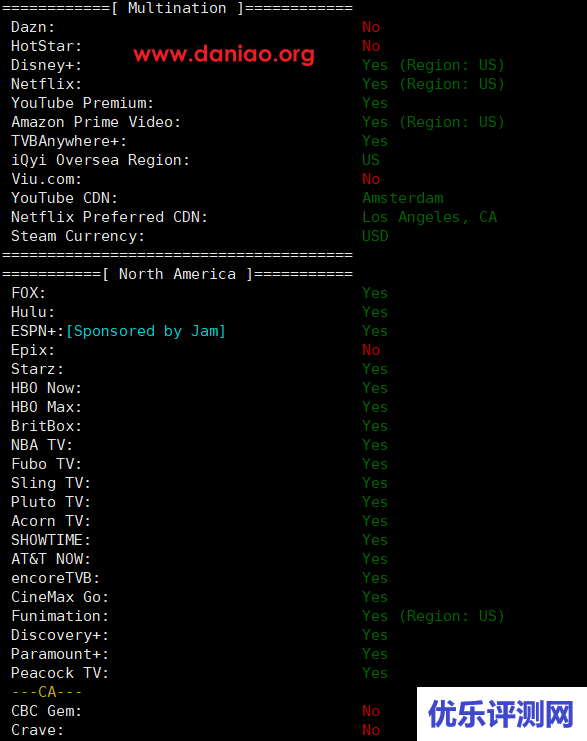This screenshot has width=587, height=741.
Task: Click the ---CA--- region divider
Action: tap(47, 692)
